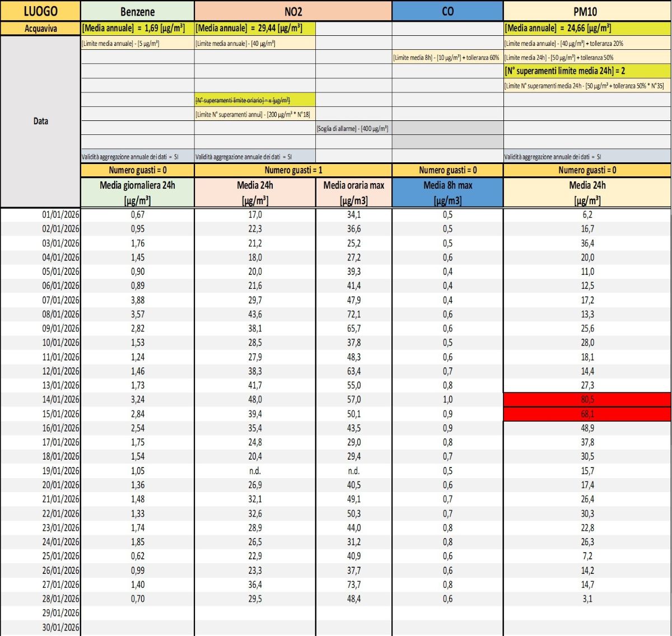Click NO2 media annuale 29,44 cell
672x636 pixels.
pos(255,29)
